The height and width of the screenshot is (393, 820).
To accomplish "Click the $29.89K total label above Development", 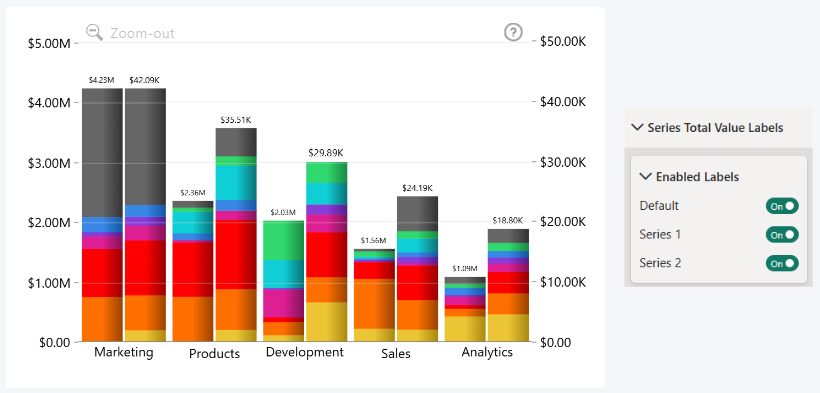I will coord(327,153).
